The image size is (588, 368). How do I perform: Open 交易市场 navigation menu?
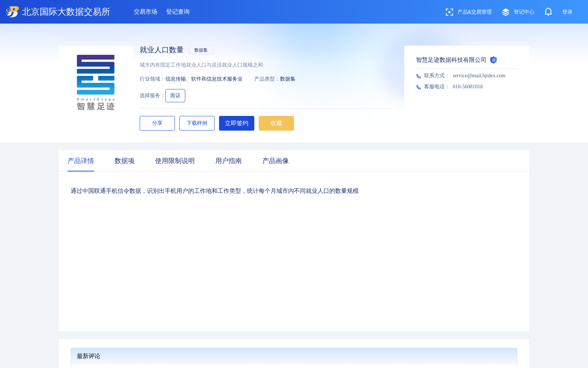(146, 12)
